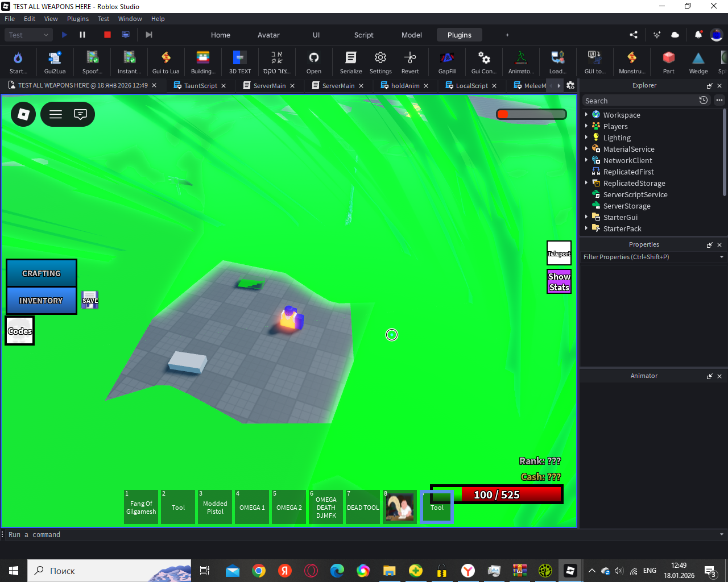Open the 3D TEXT plugin
The image size is (728, 582).
(240, 61)
